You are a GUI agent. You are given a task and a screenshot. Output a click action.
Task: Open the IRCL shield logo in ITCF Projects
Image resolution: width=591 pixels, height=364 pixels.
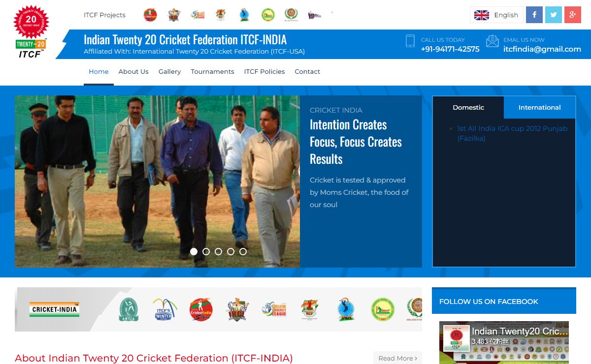[174, 15]
